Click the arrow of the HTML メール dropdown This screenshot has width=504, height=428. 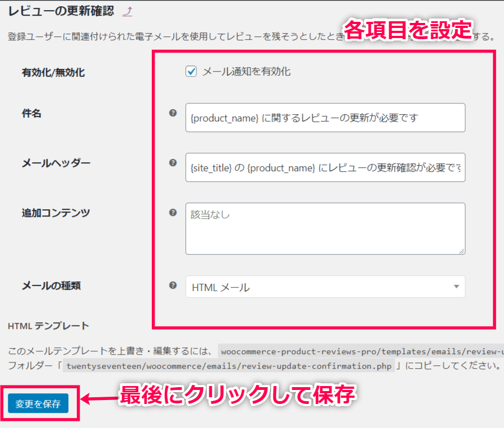coord(456,287)
